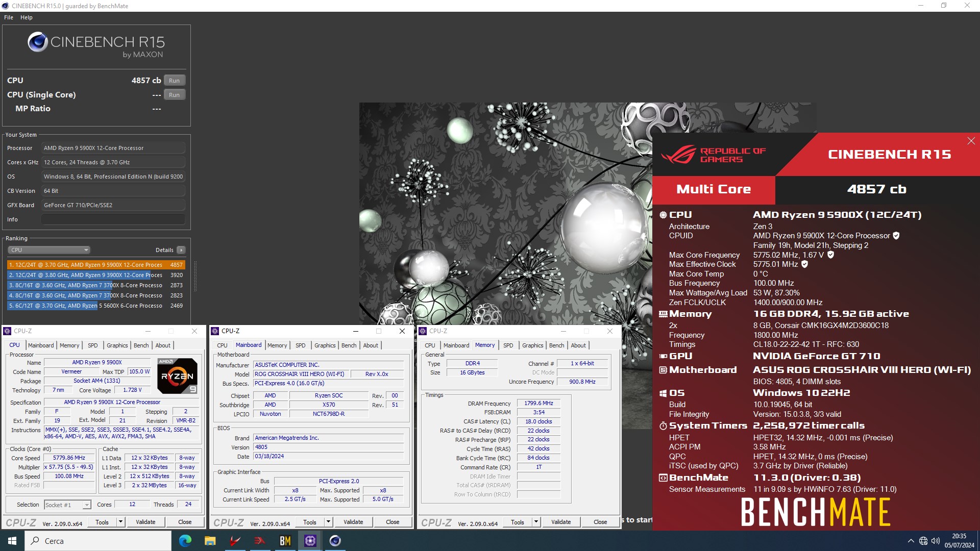Open the BenchMate BM taskbar icon
Viewport: 980px width, 551px height.
pyautogui.click(x=285, y=541)
